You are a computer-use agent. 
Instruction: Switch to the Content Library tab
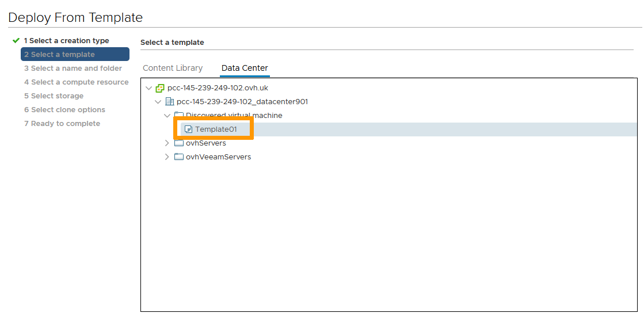coord(173,68)
